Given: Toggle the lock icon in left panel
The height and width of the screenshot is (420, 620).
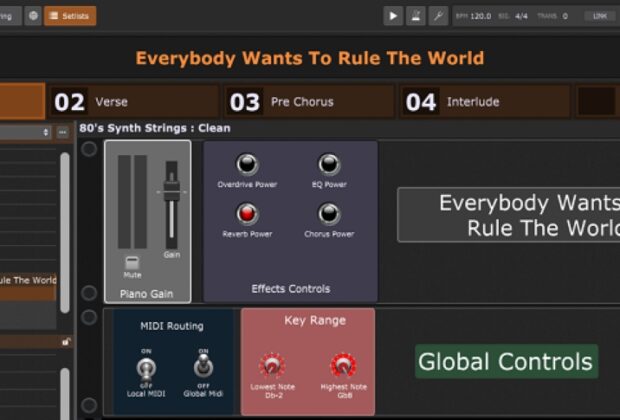Looking at the screenshot, I should [66, 342].
